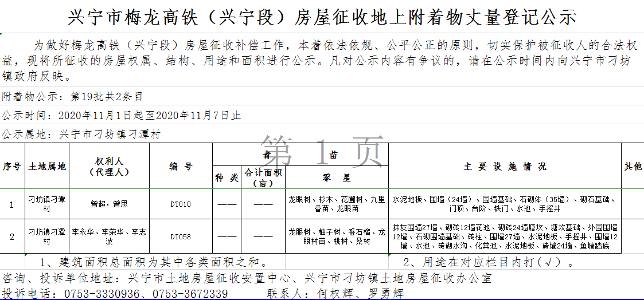Click the contact names 何权辉、罗勇辉
Viewport: 644px width, 300px height.
click(360, 294)
